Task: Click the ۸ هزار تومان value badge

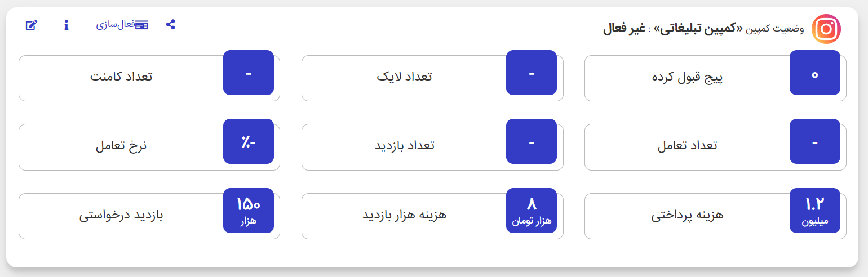Action: pos(532,211)
